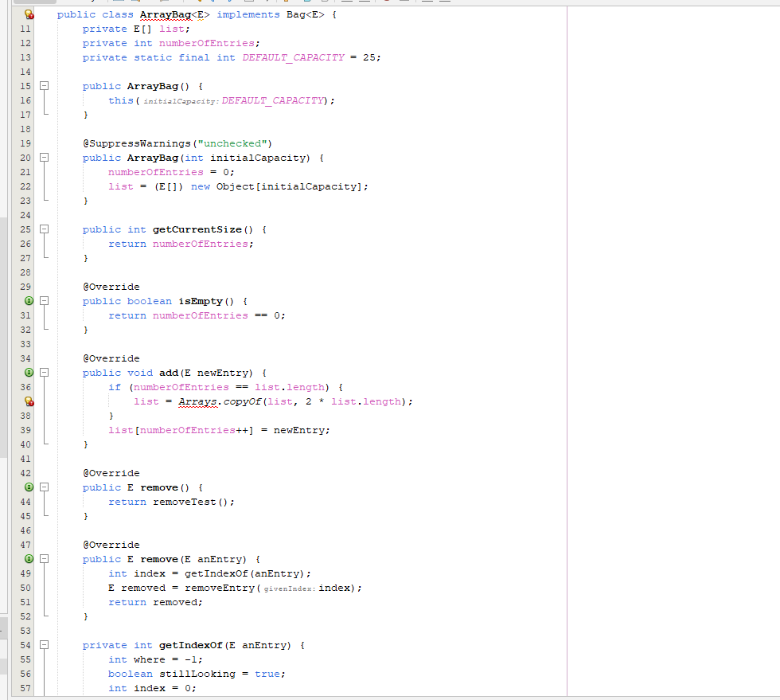Click the error lightbulb on the class declaration line
The height and width of the screenshot is (700, 780).
[28, 14]
